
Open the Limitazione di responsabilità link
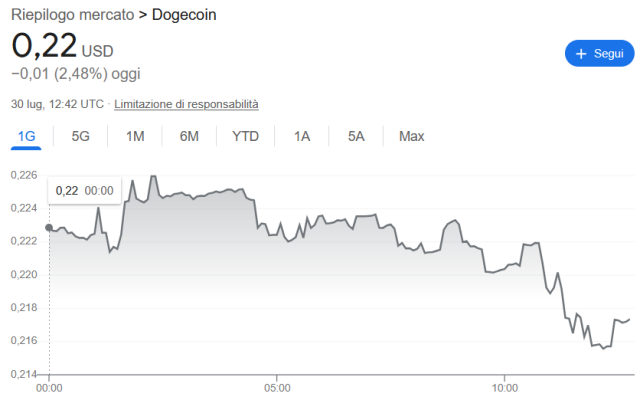(186, 104)
